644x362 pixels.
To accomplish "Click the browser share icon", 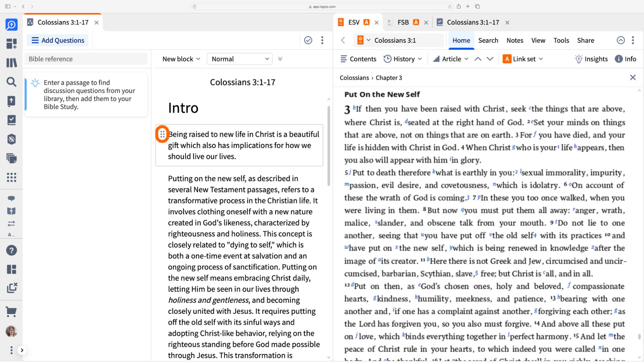I will click(458, 6).
